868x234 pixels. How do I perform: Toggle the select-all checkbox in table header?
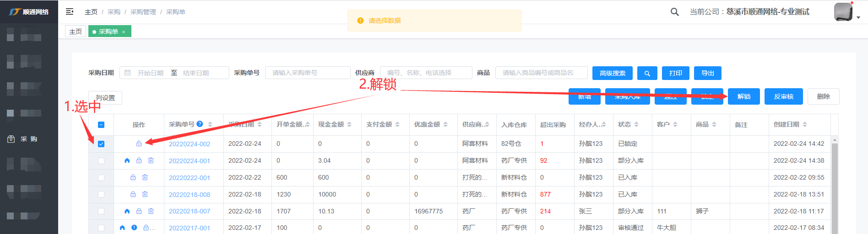pyautogui.click(x=101, y=125)
